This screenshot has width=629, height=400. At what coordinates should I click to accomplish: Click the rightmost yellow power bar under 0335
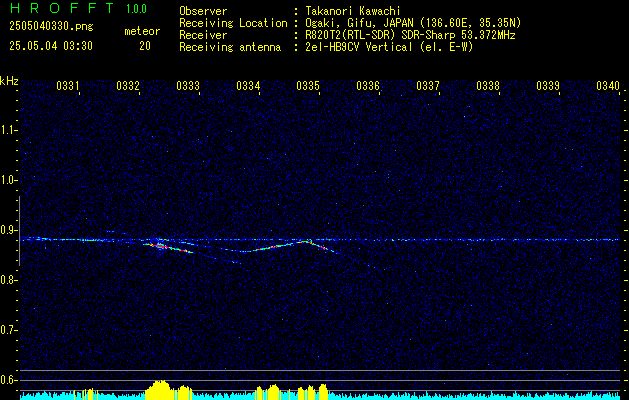point(323,392)
